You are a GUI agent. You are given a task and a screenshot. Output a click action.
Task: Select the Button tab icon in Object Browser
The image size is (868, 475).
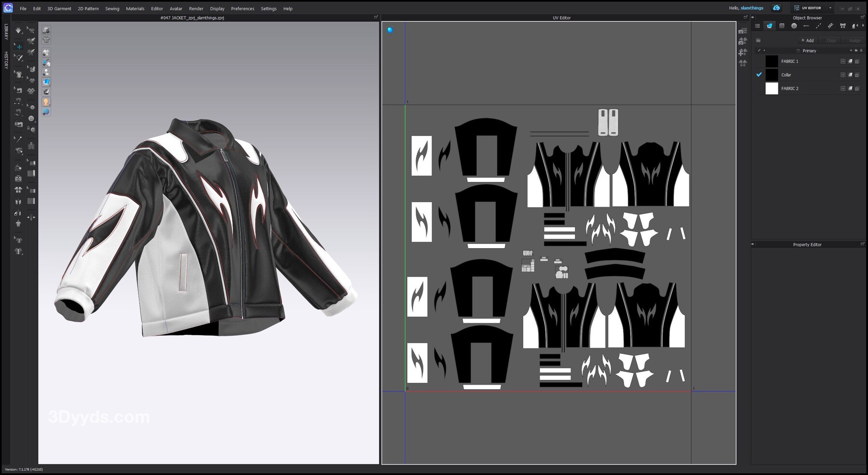click(794, 26)
